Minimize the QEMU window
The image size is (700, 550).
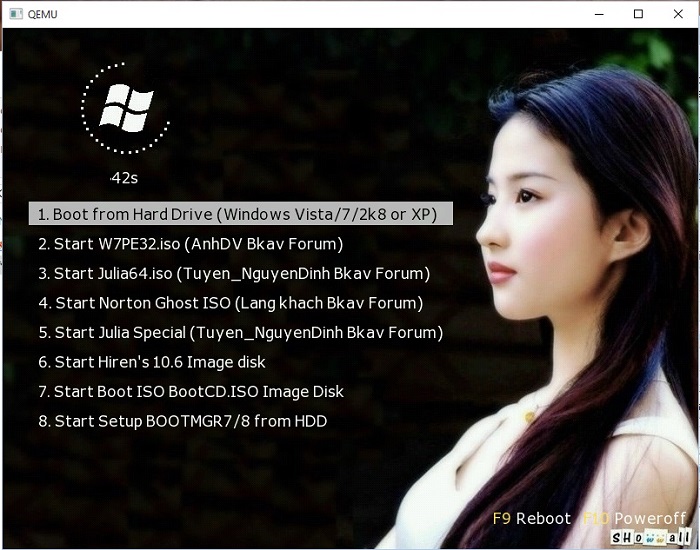click(599, 14)
